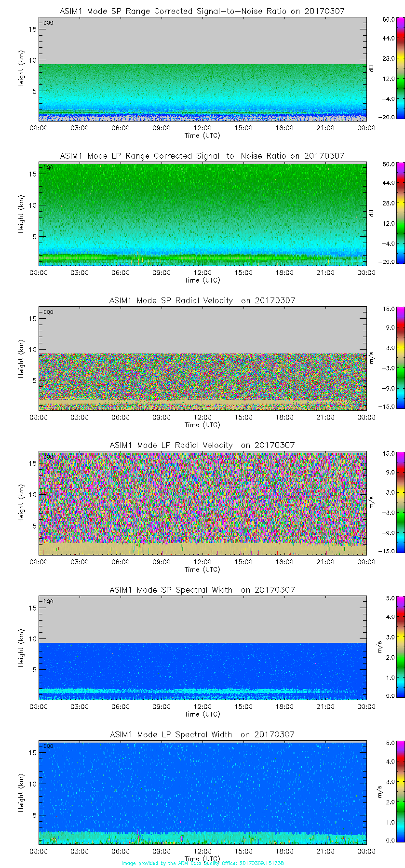Click the DQO label in LP Spectral Width plot

(x=48, y=746)
